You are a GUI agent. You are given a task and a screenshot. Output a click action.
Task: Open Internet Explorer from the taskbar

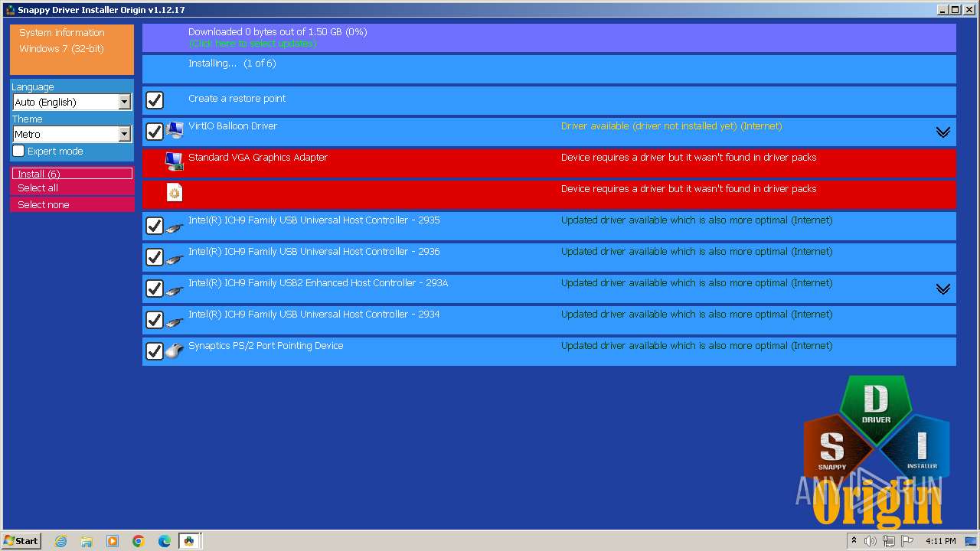(60, 541)
